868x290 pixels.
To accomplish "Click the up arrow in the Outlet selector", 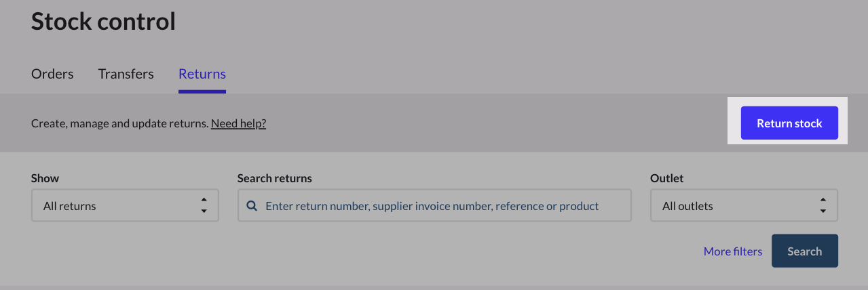I will click(x=823, y=201).
